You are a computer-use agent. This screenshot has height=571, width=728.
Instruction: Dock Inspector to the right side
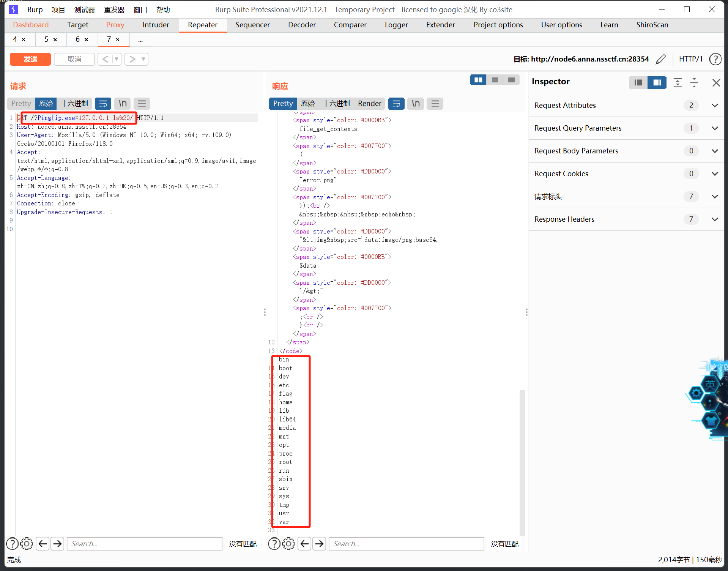[657, 82]
